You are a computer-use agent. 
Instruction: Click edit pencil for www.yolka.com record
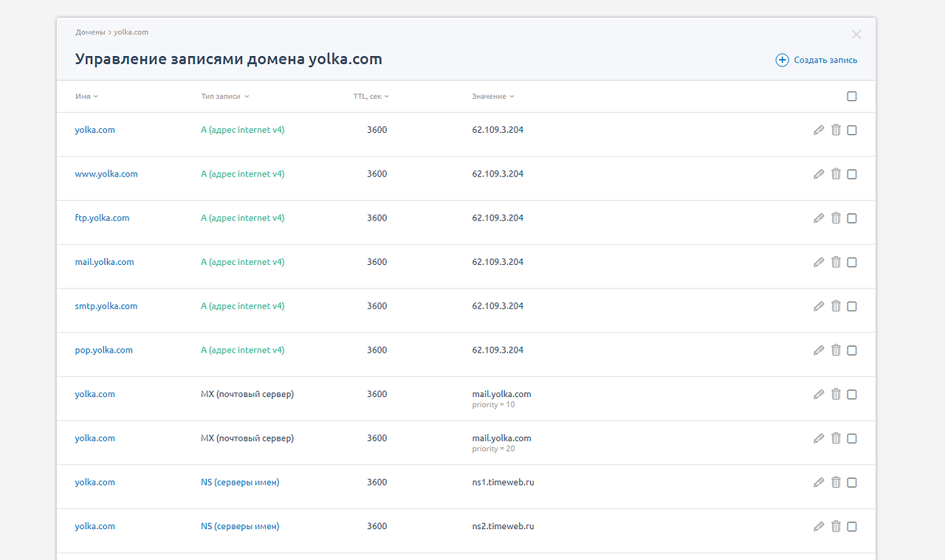coord(818,174)
